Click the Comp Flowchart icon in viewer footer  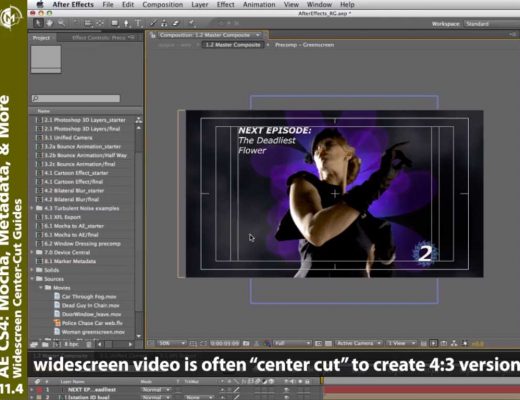[x=454, y=343]
